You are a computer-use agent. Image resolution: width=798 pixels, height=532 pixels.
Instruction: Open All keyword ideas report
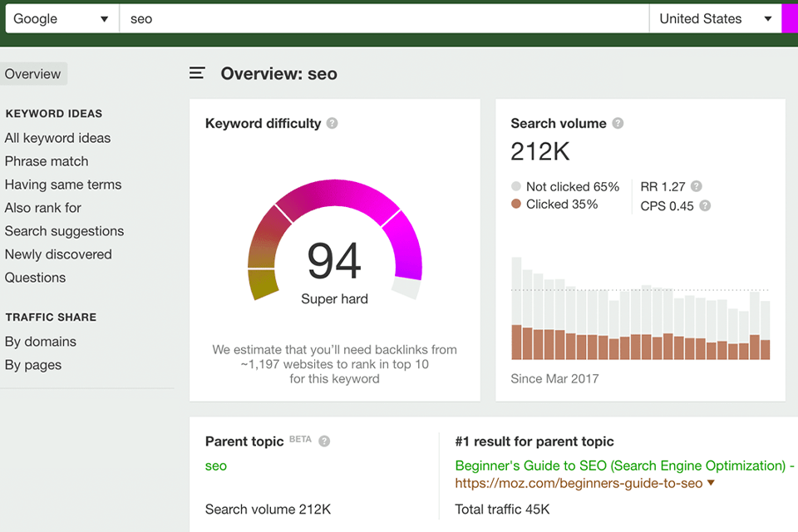[x=57, y=138]
